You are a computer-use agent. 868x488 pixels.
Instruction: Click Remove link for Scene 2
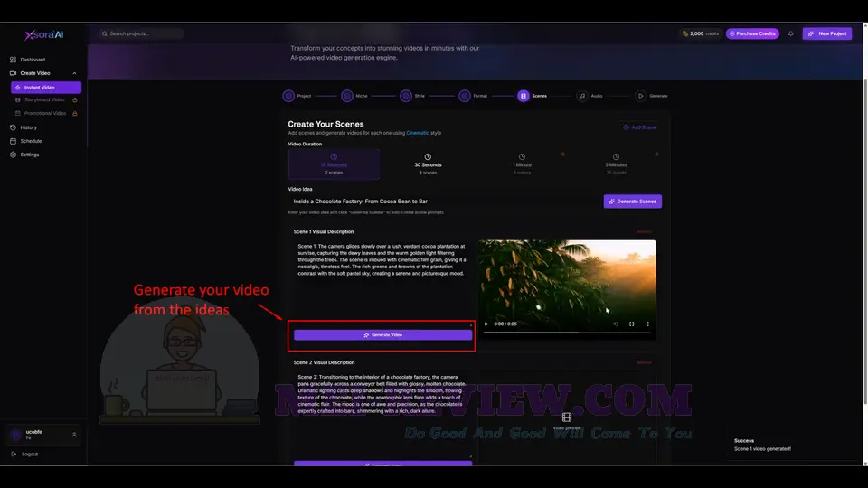coord(644,363)
